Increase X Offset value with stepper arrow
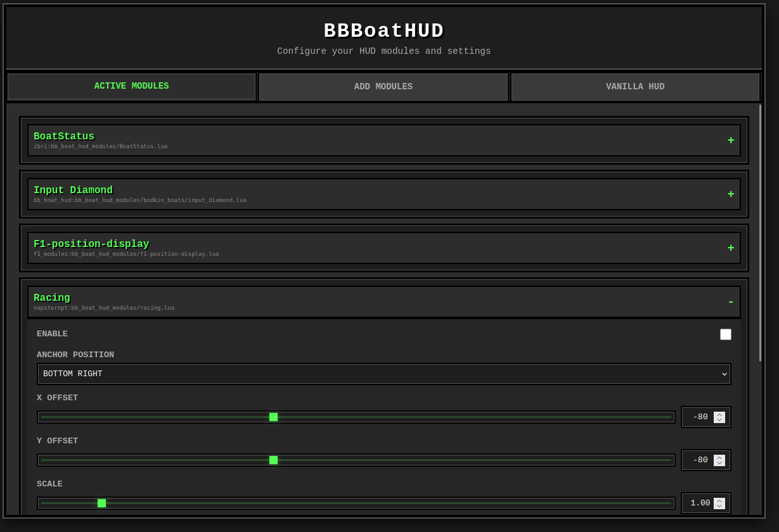Screen dimensions: 779x532 coord(719,415)
